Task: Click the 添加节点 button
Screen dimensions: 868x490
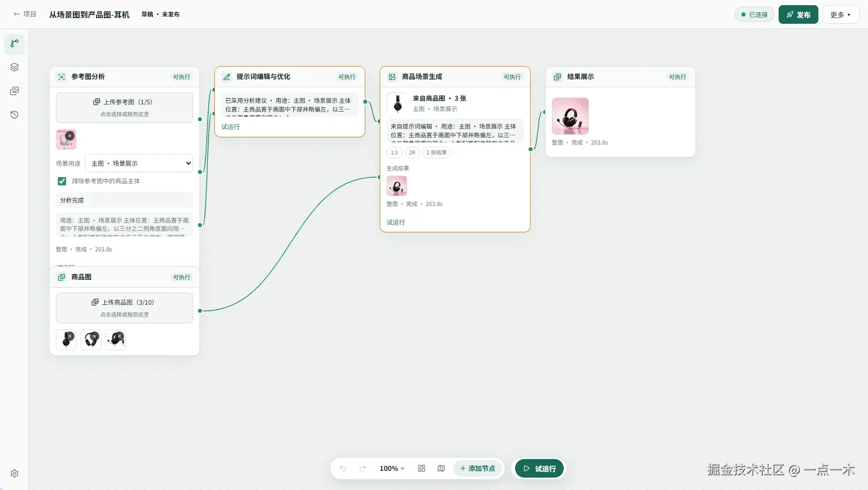Action: [478, 468]
